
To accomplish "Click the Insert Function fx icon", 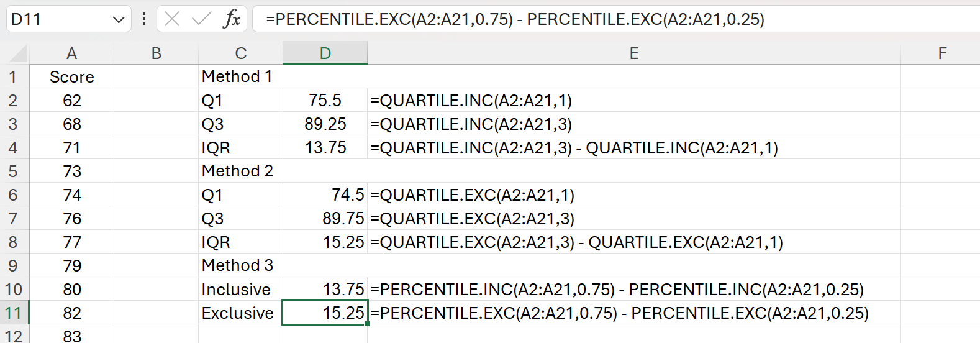I will point(232,19).
